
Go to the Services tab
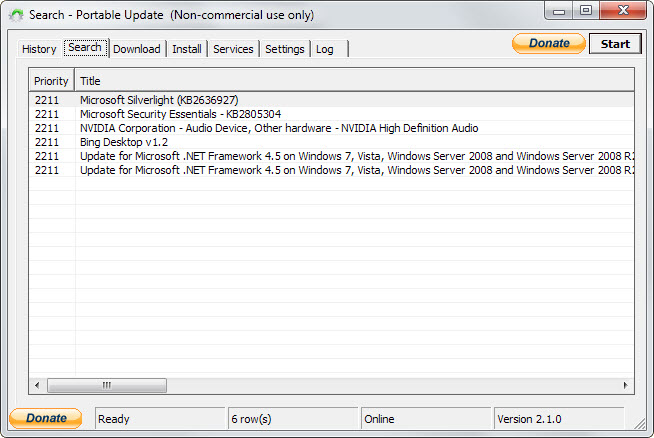coord(233,49)
